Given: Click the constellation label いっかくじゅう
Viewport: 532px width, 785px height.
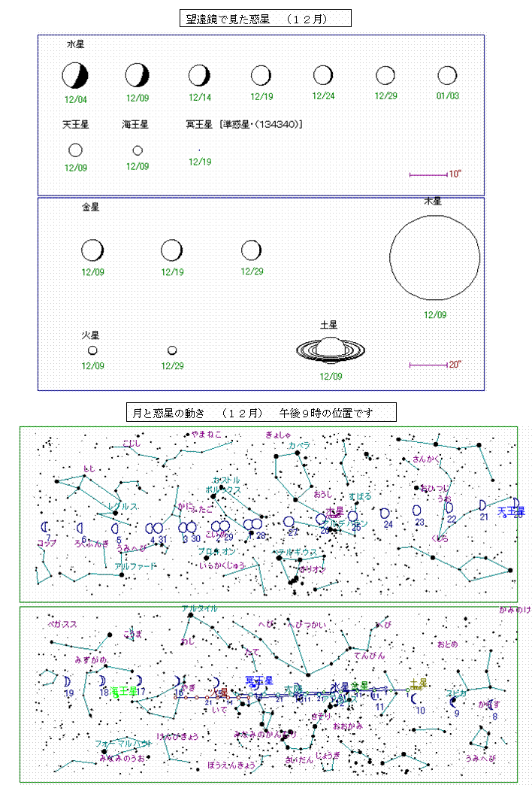Looking at the screenshot, I should click(x=222, y=565).
